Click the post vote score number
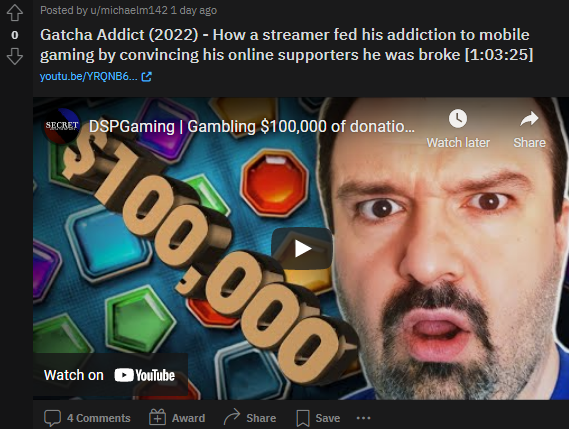The width and height of the screenshot is (569, 429). tap(15, 35)
